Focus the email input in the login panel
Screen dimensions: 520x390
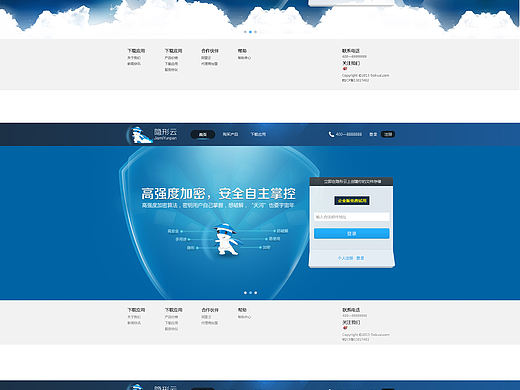[352, 217]
